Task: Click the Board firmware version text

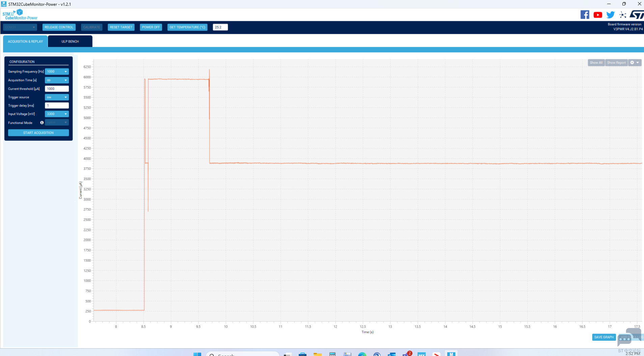Action: click(x=624, y=24)
